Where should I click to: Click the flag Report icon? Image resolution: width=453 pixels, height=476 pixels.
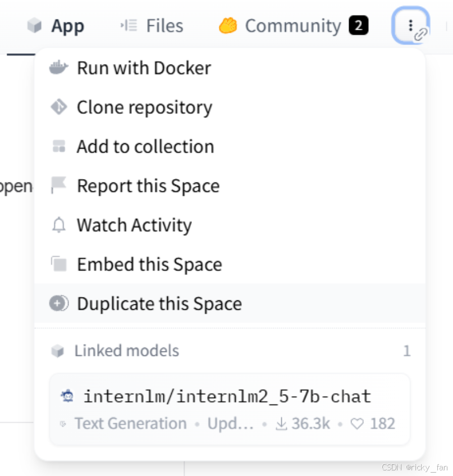click(x=58, y=185)
